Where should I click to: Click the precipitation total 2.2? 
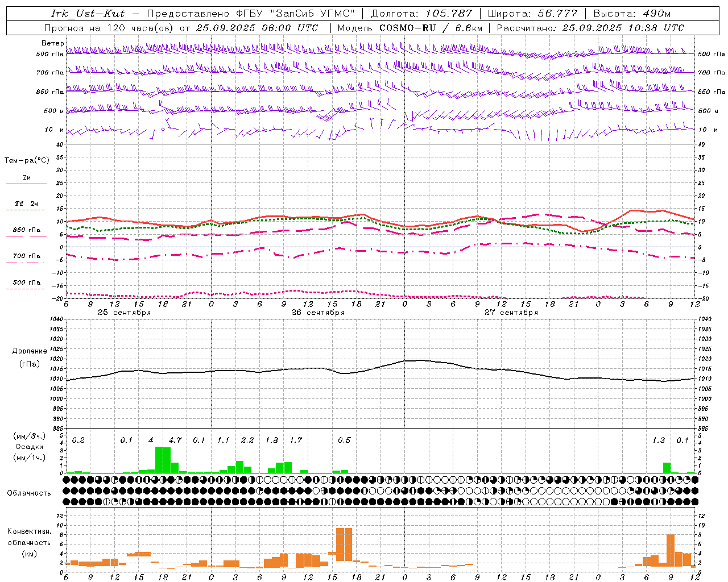point(247,440)
